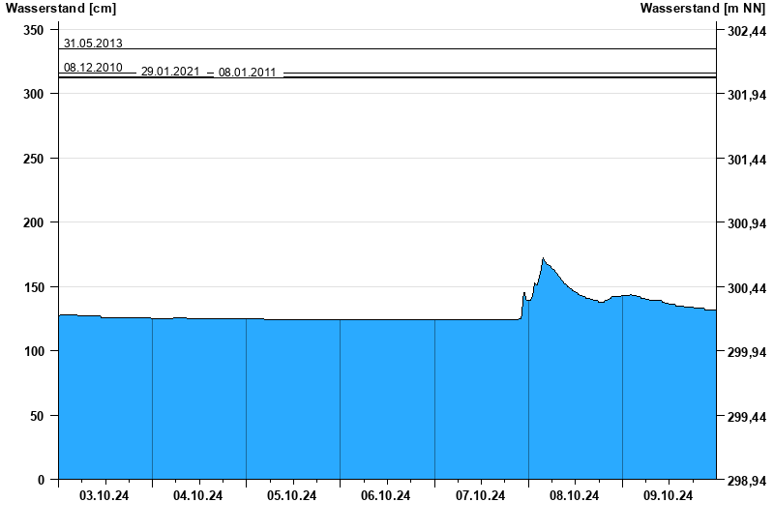This screenshot has width=774, height=532.
Task: Pick the 09.10.24 date label
Action: pyautogui.click(x=669, y=496)
